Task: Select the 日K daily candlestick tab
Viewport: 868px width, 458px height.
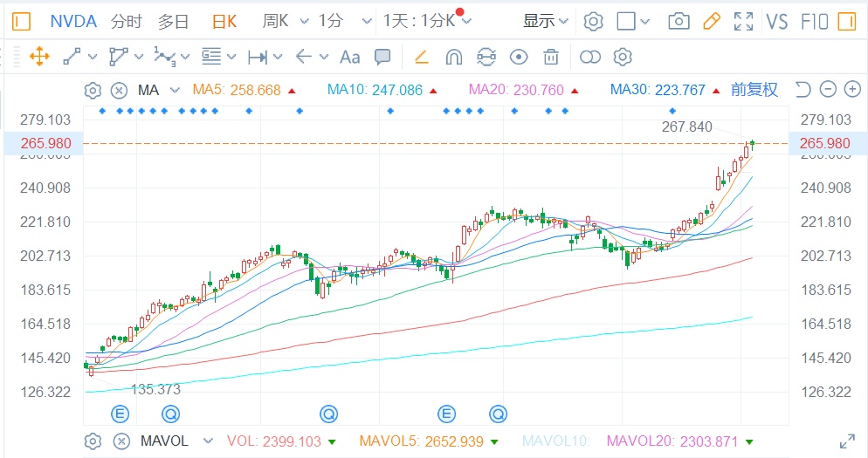Action: [224, 22]
